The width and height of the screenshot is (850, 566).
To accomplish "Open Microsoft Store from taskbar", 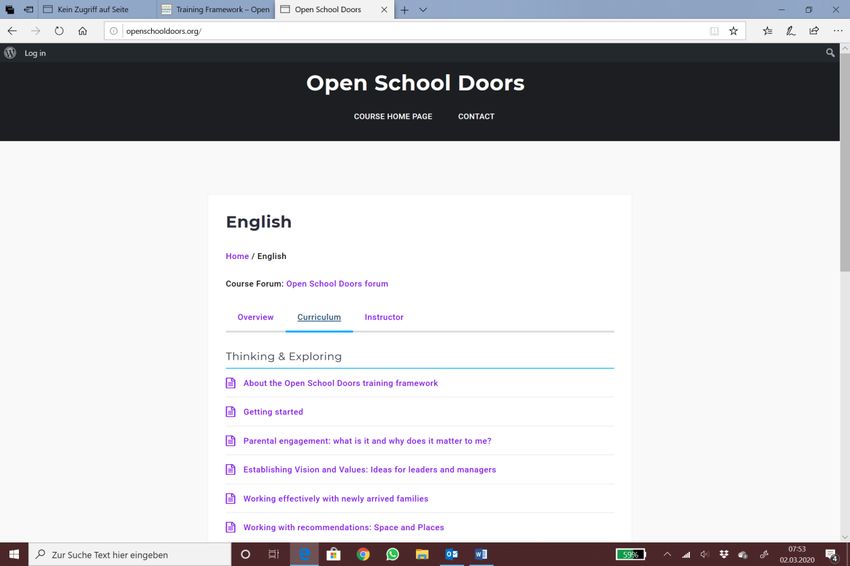I will 333,554.
